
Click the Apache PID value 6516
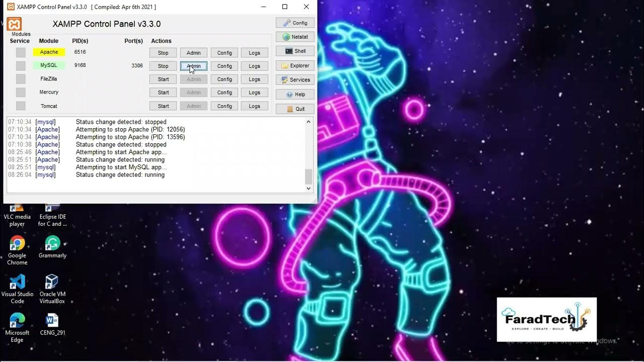tap(80, 52)
